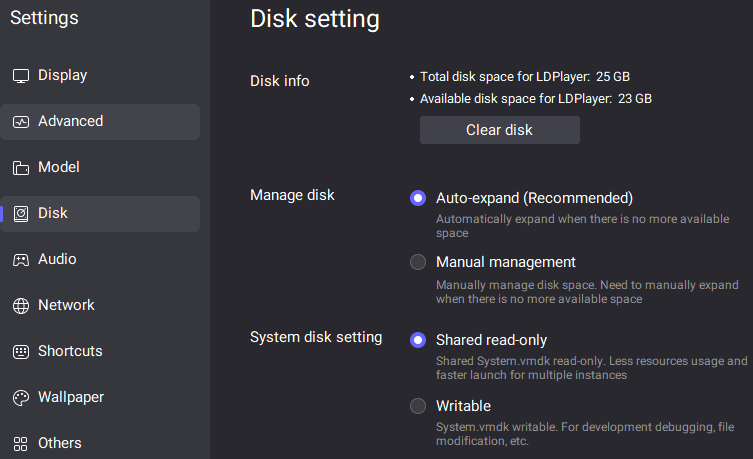Click the Clear disk button
Viewport: 753px width, 459px height.
tap(500, 130)
